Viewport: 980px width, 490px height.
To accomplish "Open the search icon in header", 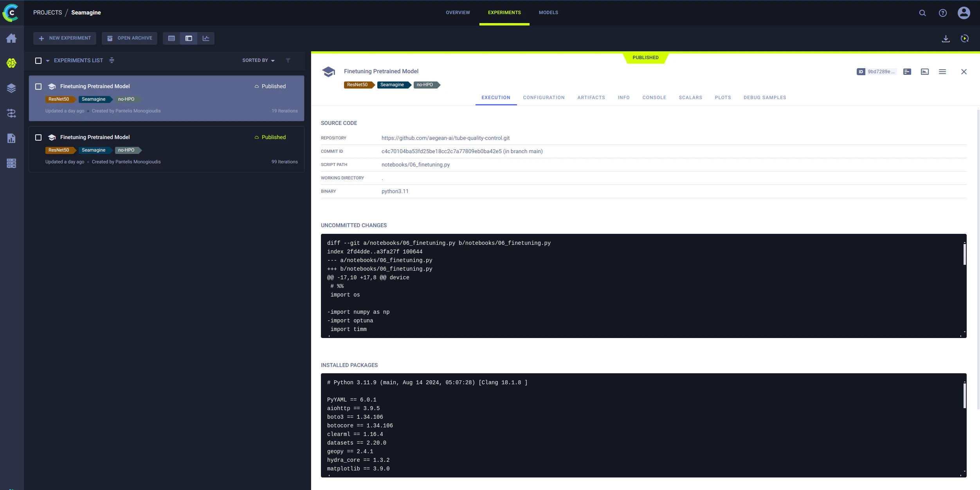I will [922, 13].
